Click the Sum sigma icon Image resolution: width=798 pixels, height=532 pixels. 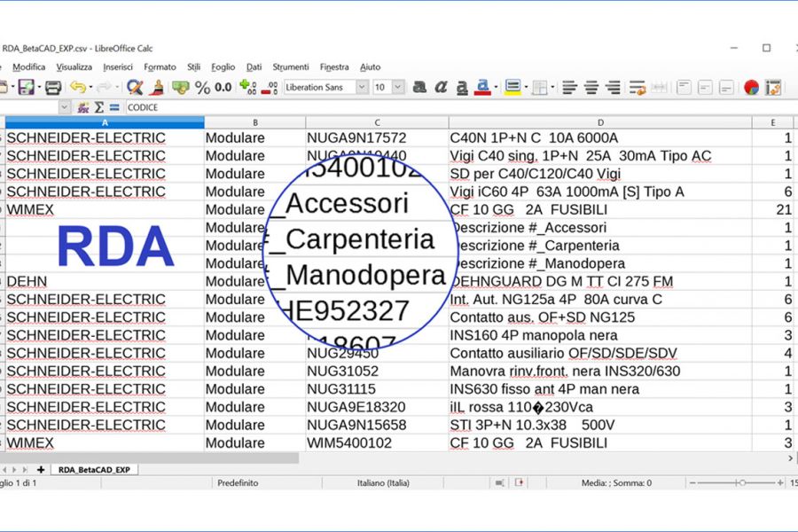pos(99,107)
